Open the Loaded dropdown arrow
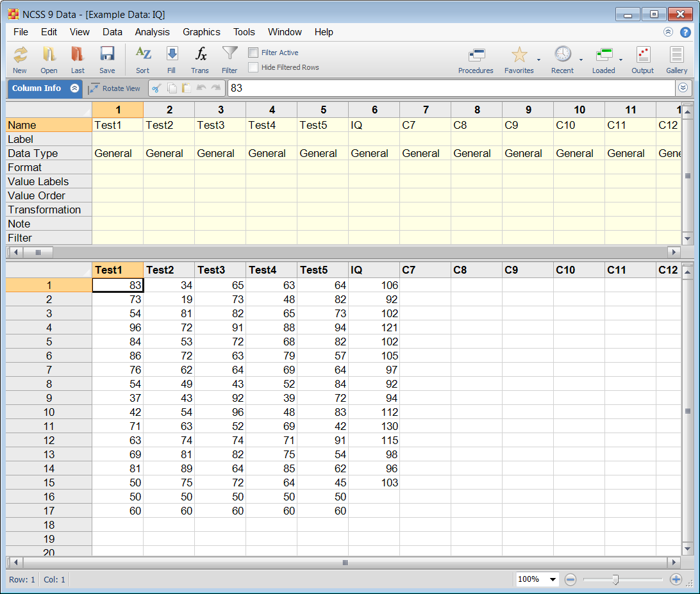This screenshot has height=594, width=700. 621,60
